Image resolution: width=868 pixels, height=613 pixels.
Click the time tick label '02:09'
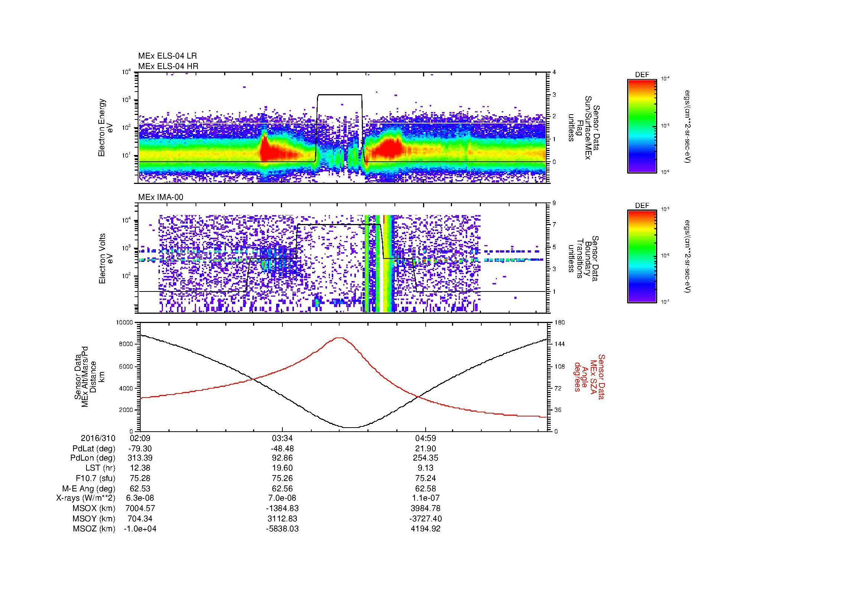click(x=140, y=438)
